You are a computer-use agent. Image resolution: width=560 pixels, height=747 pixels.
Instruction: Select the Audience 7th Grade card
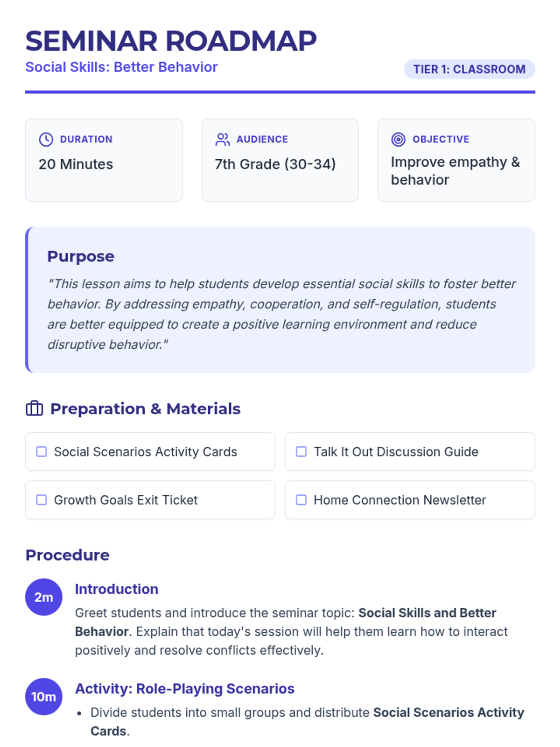coord(280,160)
